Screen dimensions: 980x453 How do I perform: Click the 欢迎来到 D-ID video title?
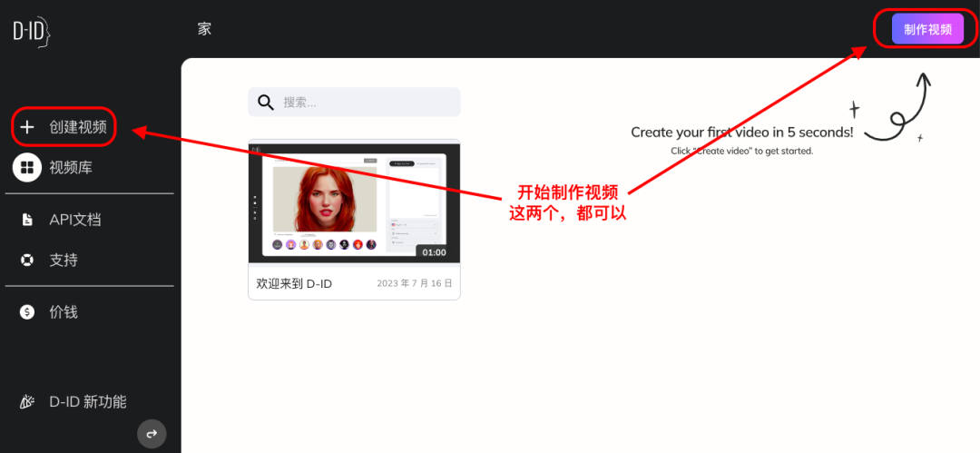294,283
